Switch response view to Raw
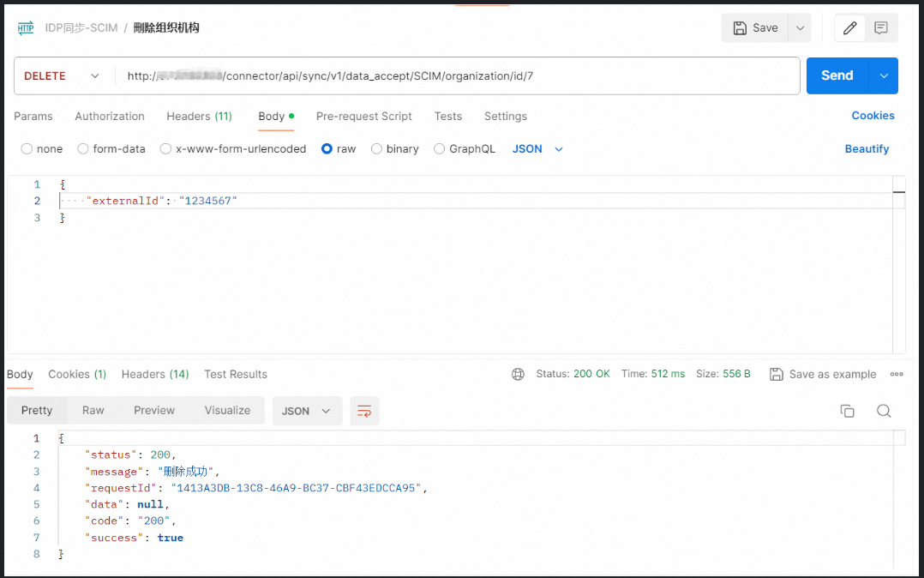Viewport: 924px width, 578px height. (x=93, y=411)
